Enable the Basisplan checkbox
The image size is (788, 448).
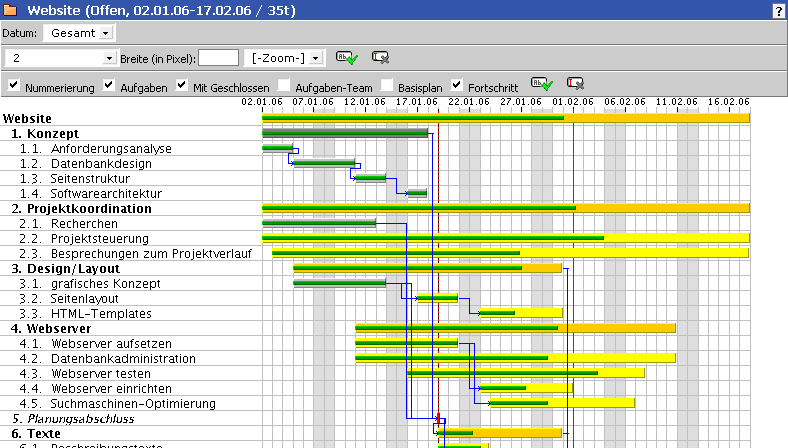pyautogui.click(x=386, y=85)
